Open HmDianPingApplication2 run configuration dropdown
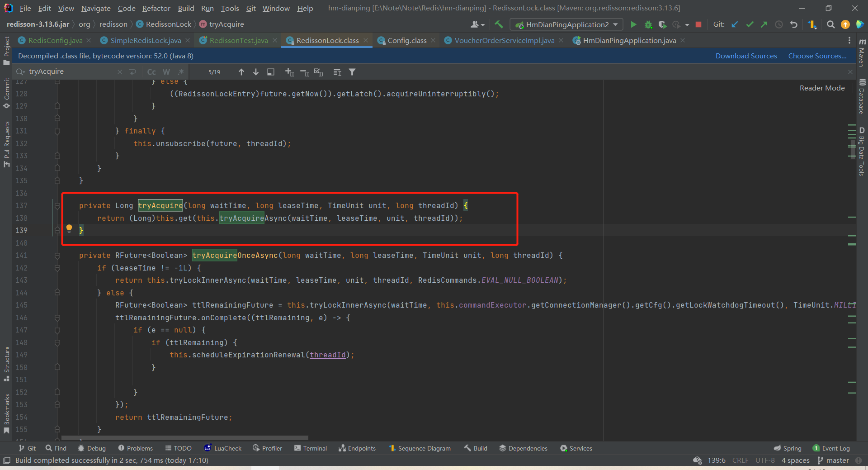 pyautogui.click(x=566, y=24)
